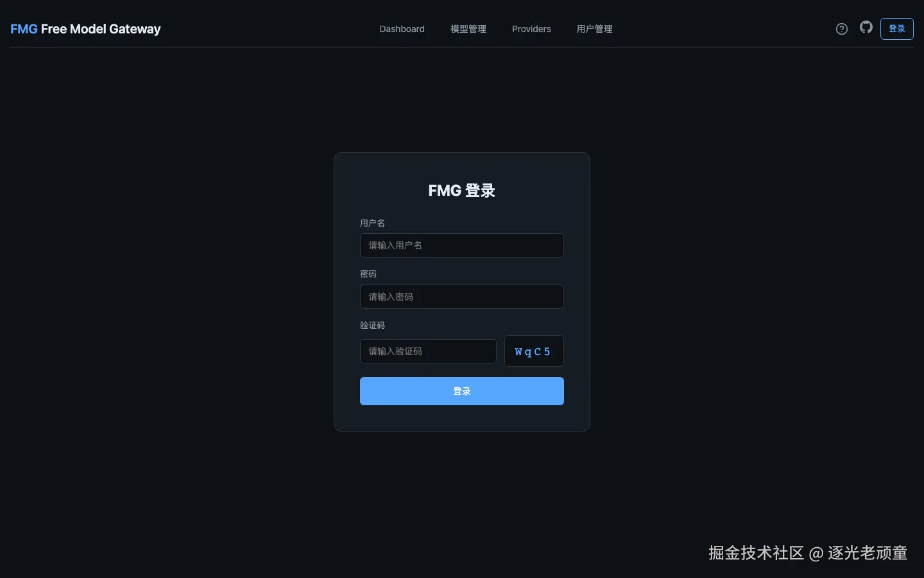Click the 用户名 field label
924x578 pixels.
[373, 223]
